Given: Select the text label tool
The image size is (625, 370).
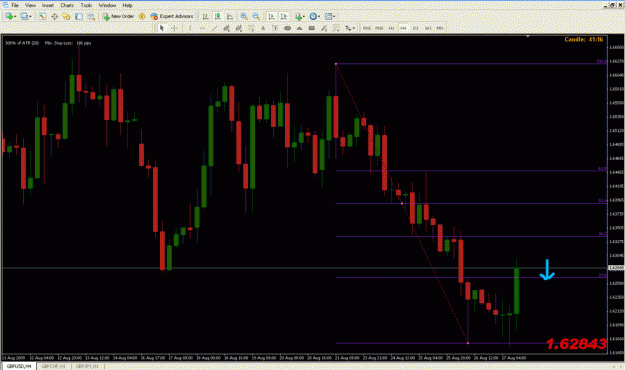Looking at the screenshot, I should click(275, 28).
